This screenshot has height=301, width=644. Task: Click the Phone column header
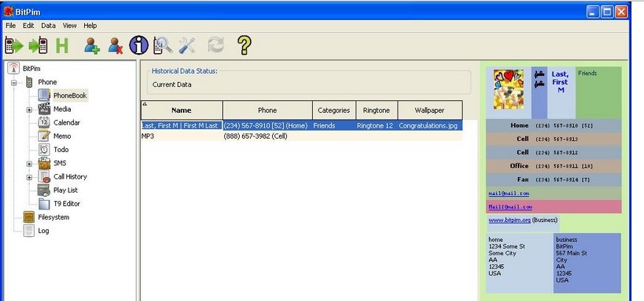267,110
